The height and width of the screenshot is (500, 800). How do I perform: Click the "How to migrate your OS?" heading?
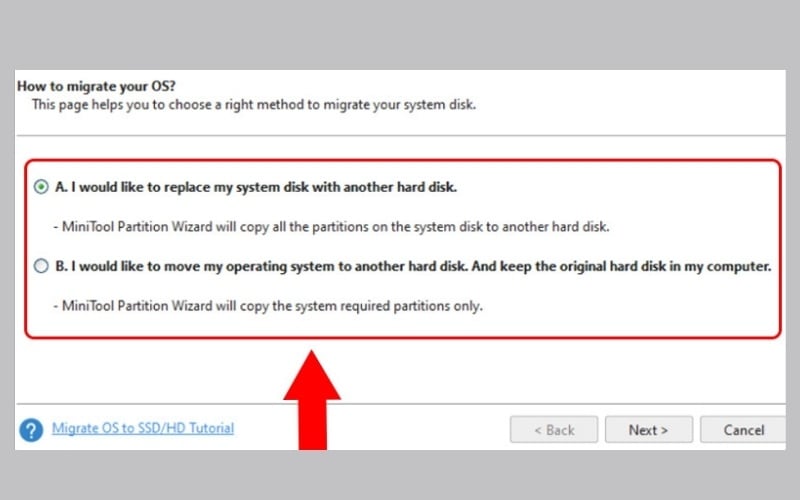[x=85, y=87]
